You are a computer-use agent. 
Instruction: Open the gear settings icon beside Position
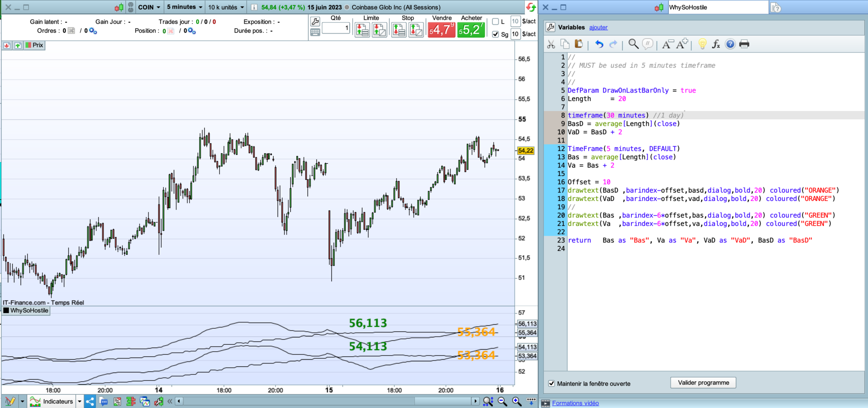192,31
